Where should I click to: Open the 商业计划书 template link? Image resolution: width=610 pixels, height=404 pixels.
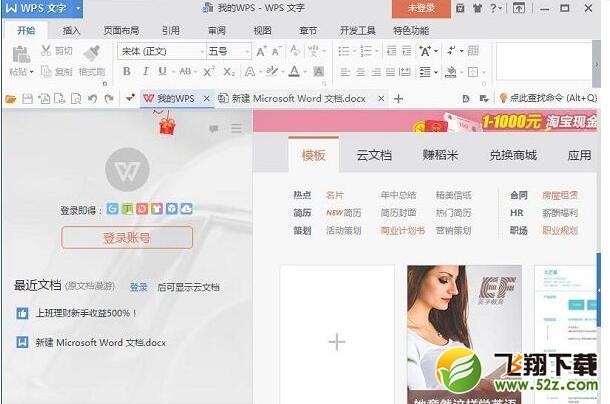click(x=402, y=230)
